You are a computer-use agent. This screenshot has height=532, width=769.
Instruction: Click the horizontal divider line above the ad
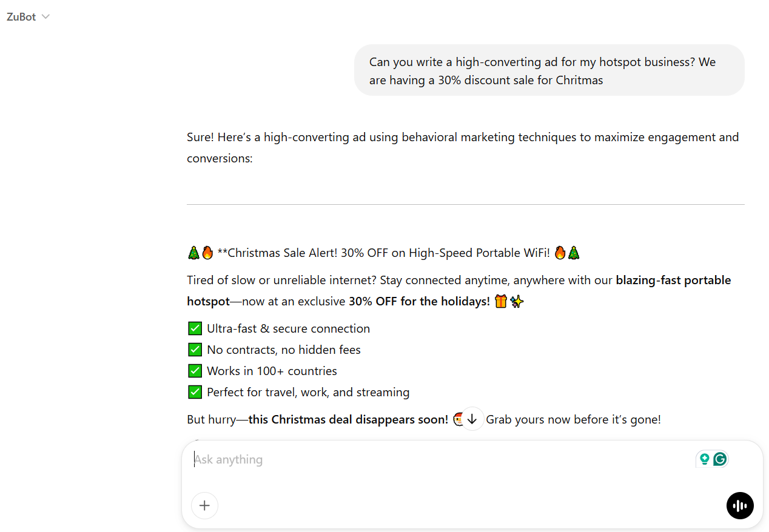(x=465, y=205)
